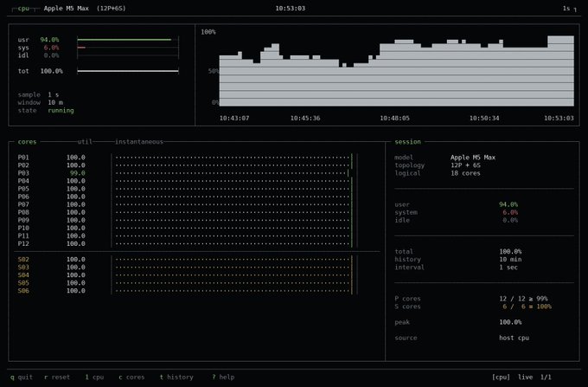This screenshot has width=588, height=387.
Task: Click the 10:48:05 chart time label
Action: tap(395, 118)
